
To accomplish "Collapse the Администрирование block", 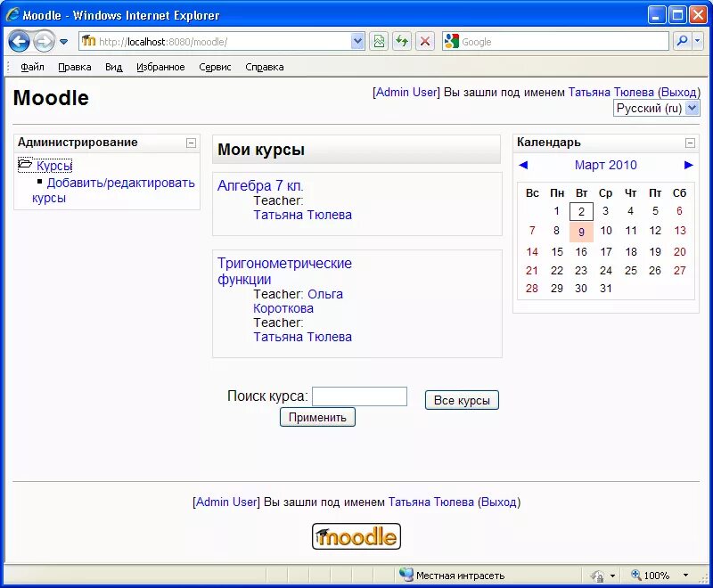I will click(191, 143).
